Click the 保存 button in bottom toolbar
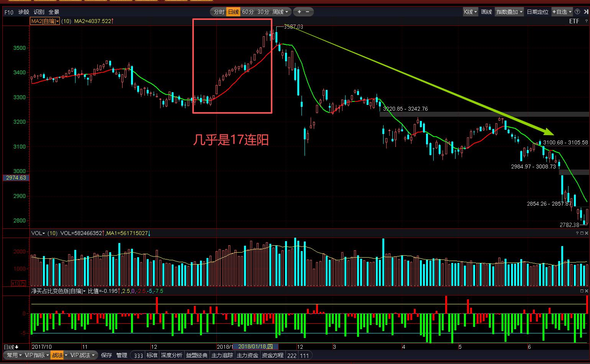Screen dimensions: 590x364 tap(107, 355)
